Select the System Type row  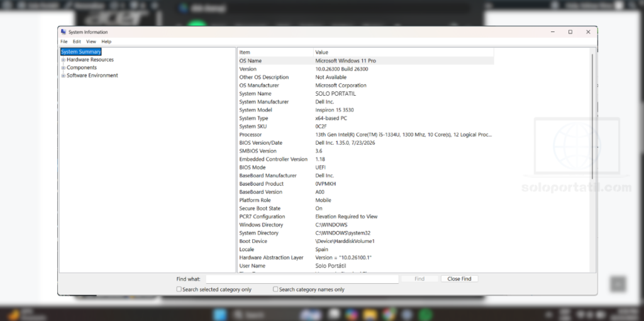coord(365,118)
